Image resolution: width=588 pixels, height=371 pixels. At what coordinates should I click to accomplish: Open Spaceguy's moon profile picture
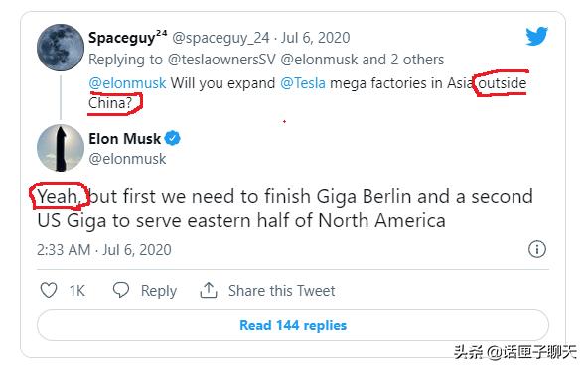click(61, 48)
